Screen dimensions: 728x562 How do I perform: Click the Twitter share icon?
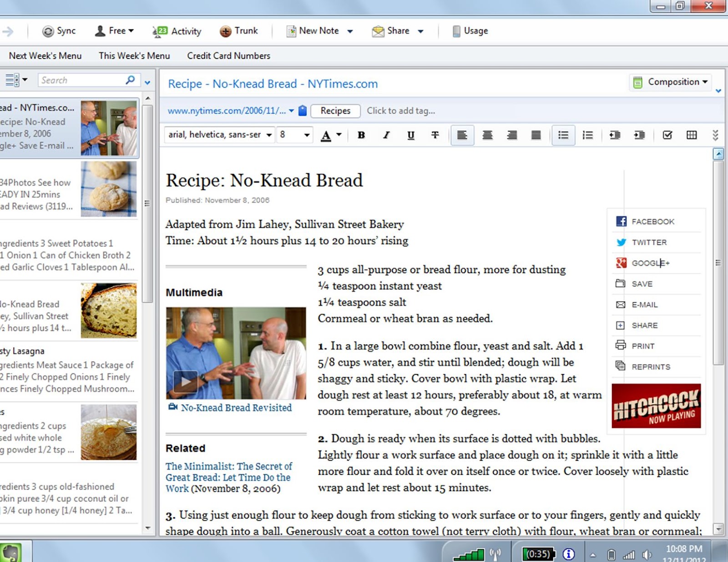tap(621, 242)
